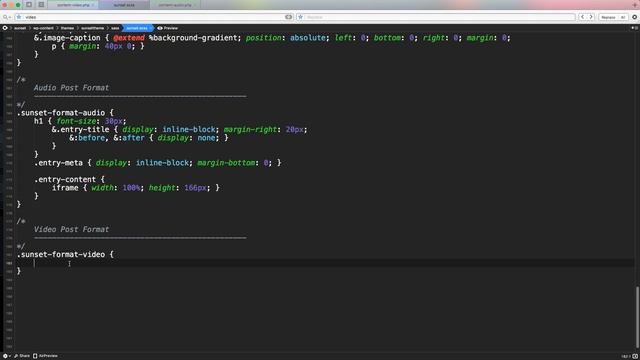This screenshot has width=640, height=360.
Task: Select highlighted 'sunset.scss' in the path bar
Action: tap(137, 28)
